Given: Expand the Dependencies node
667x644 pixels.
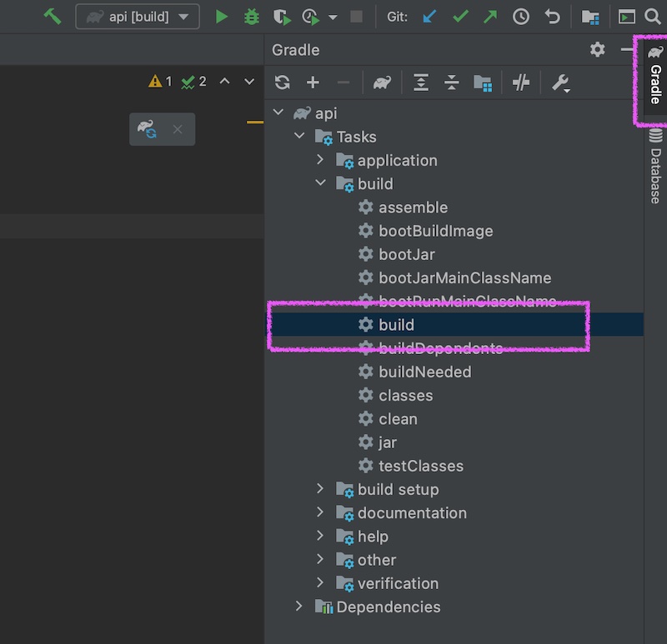Looking at the screenshot, I should coord(299,607).
